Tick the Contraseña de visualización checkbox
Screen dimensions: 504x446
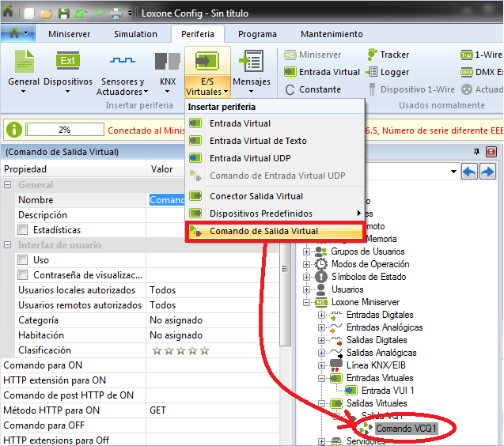tap(22, 274)
